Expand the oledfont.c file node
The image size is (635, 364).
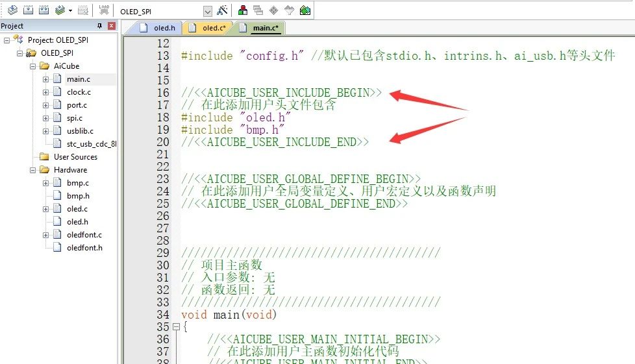pyautogui.click(x=45, y=235)
